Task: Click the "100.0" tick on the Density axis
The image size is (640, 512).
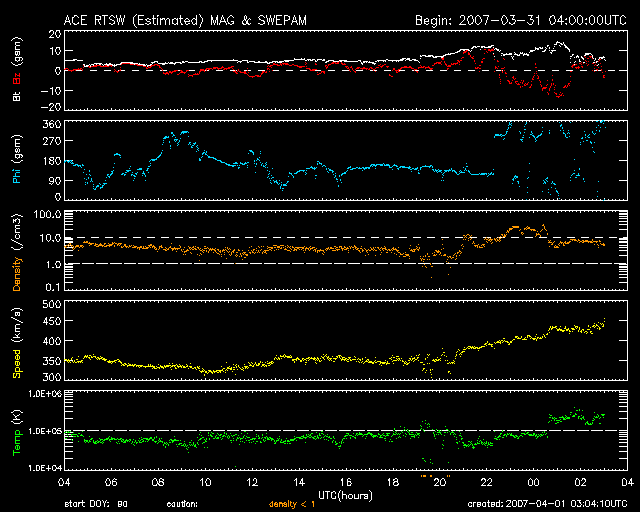Action: coord(48,214)
